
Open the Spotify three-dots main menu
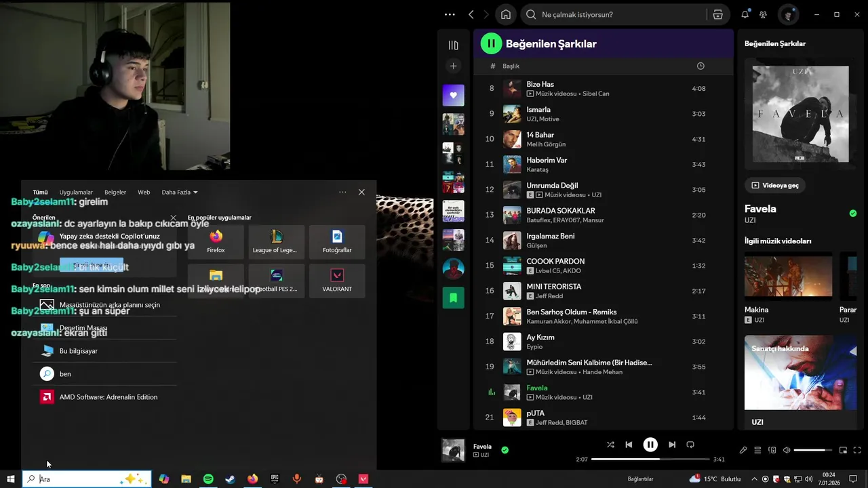450,14
